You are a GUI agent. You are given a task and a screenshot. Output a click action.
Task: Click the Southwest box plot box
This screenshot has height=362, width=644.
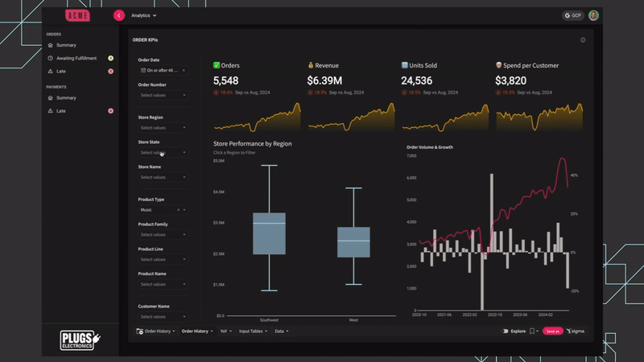(x=269, y=233)
